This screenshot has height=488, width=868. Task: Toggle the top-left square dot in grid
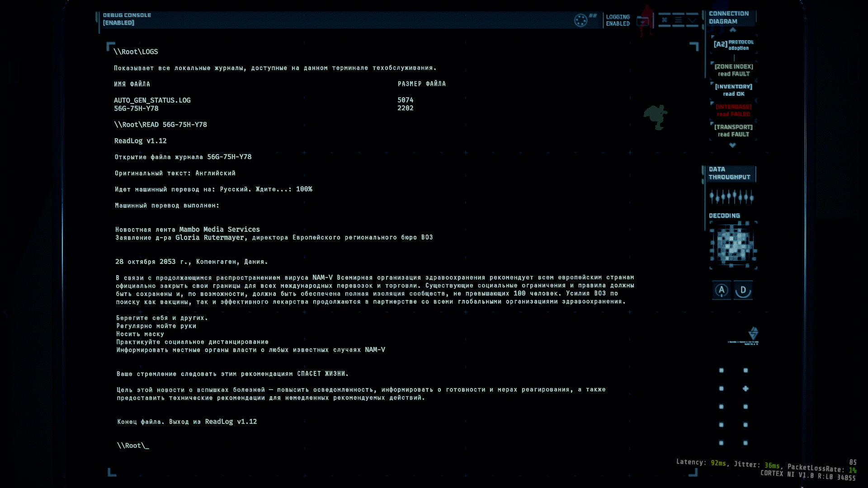coord(722,371)
